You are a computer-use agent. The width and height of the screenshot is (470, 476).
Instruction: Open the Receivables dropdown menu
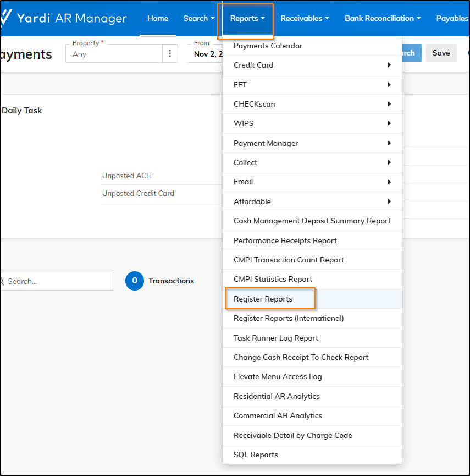(x=305, y=19)
